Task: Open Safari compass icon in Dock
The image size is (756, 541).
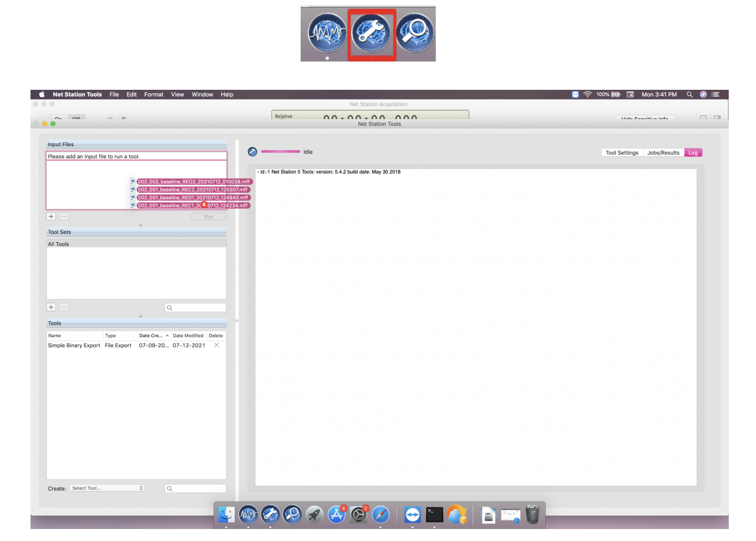Action: pos(381,514)
